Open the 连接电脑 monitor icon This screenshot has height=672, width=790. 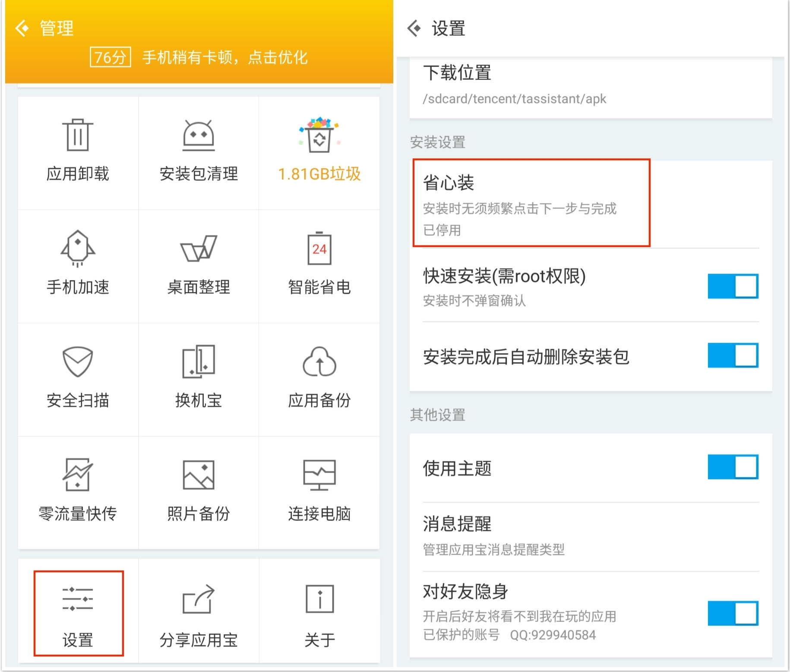coord(319,475)
